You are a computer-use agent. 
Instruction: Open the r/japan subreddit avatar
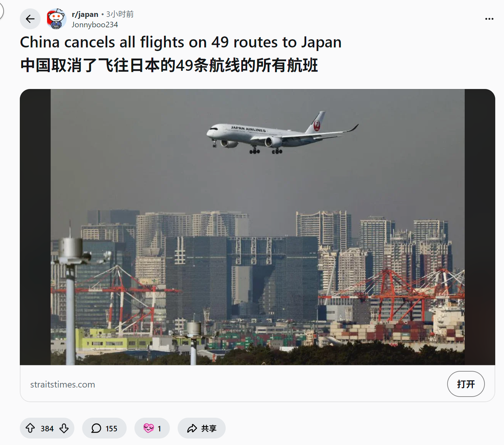coord(57,19)
